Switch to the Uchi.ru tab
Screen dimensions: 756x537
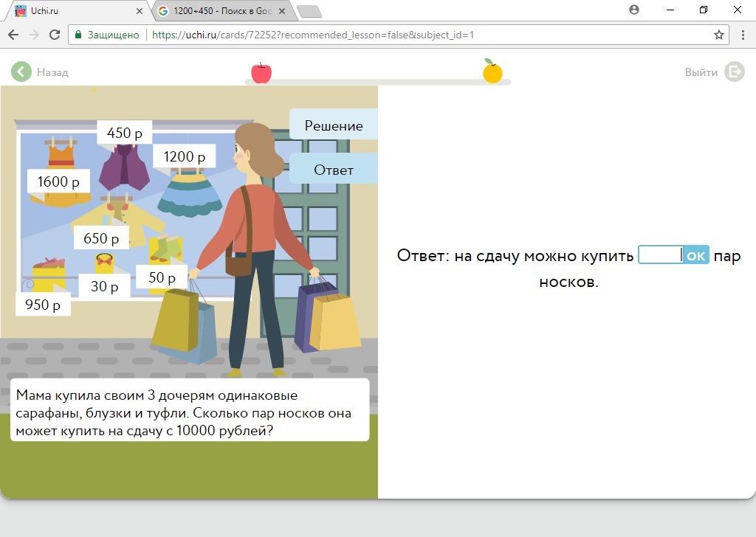pyautogui.click(x=70, y=11)
